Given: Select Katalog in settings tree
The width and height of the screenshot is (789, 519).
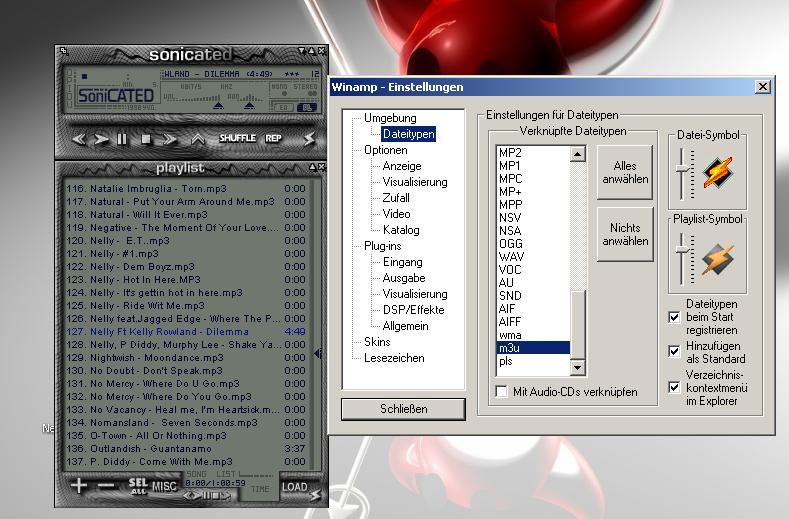Looking at the screenshot, I should [x=401, y=230].
